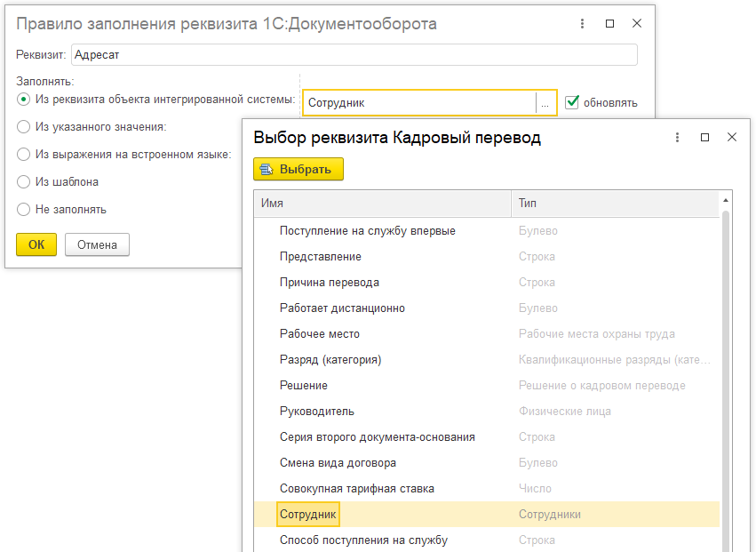Choose Из выражения на встроенном языке option
This screenshot has width=756, height=552.
click(24, 154)
